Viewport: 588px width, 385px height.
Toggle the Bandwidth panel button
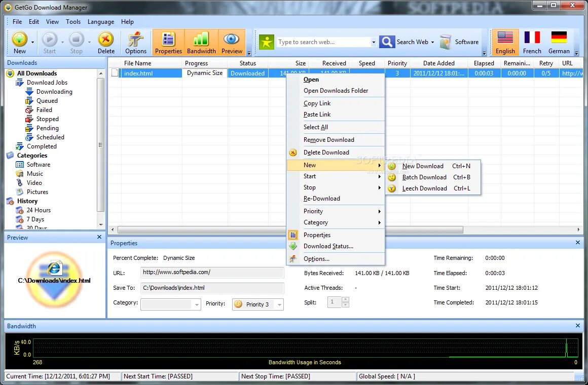[201, 43]
